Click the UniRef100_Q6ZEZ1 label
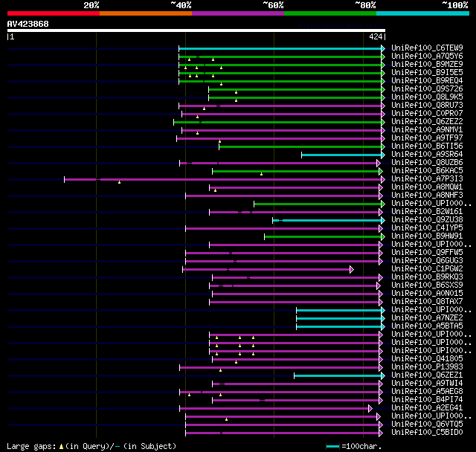476x452 pixels. [x=427, y=375]
